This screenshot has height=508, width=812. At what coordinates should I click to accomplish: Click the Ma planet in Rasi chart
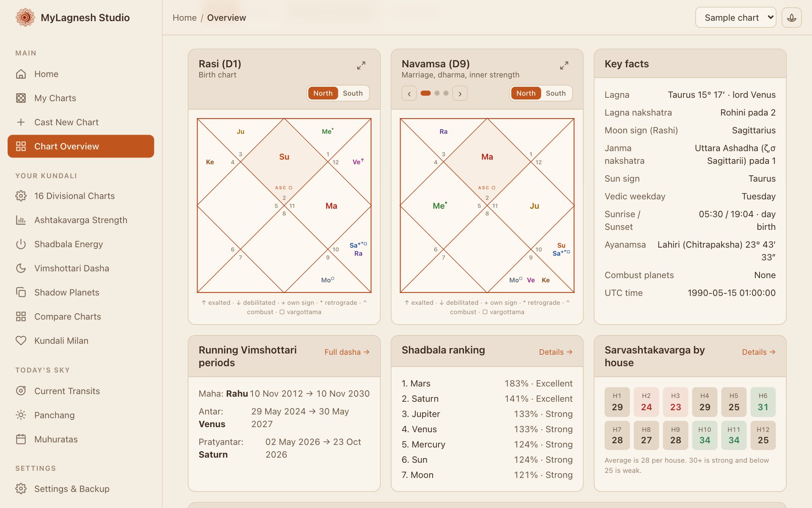[x=331, y=206]
